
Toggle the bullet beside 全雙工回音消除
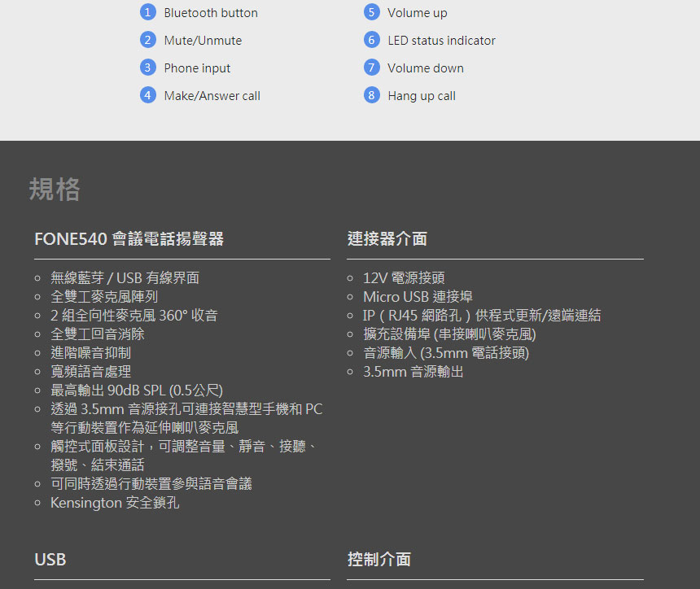point(37,334)
